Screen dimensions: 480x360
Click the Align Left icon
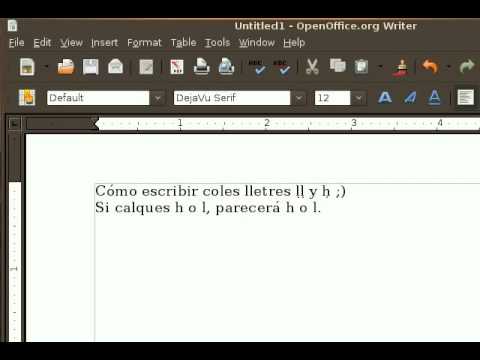[465, 97]
